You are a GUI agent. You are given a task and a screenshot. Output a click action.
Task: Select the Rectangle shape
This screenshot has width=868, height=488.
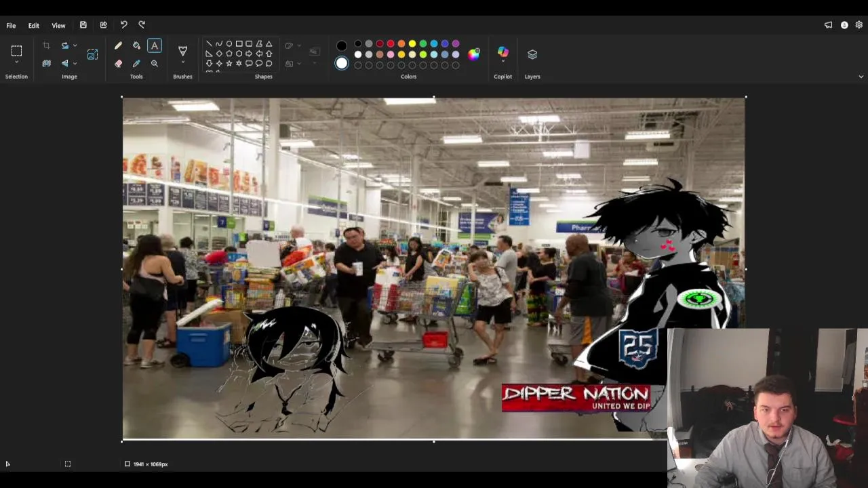(239, 44)
